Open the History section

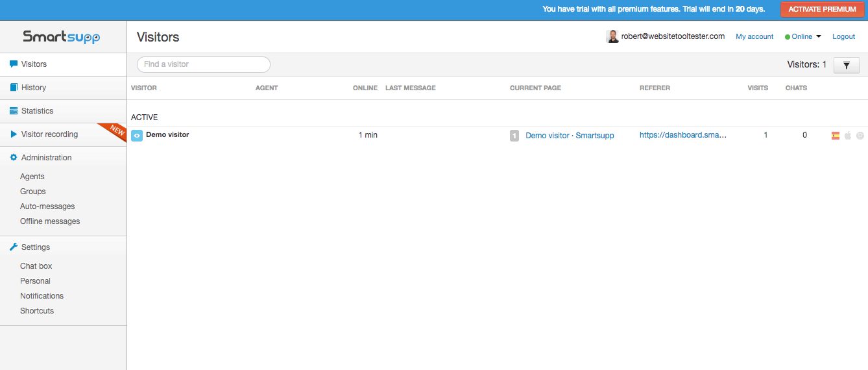pos(63,88)
